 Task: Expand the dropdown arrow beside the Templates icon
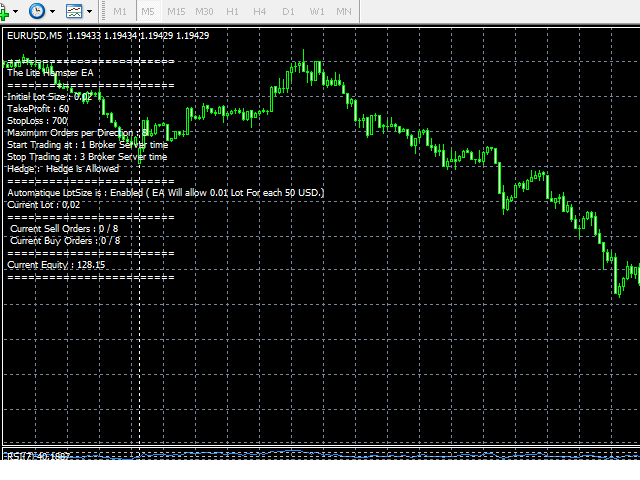pos(89,11)
